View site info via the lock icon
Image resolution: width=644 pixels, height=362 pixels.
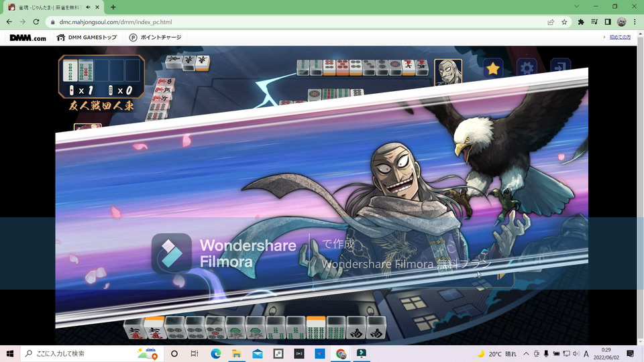pos(52,22)
